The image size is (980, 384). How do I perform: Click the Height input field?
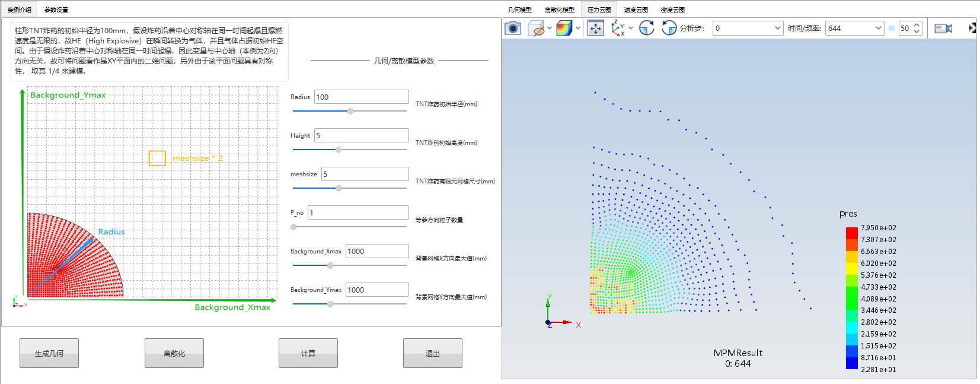click(362, 135)
